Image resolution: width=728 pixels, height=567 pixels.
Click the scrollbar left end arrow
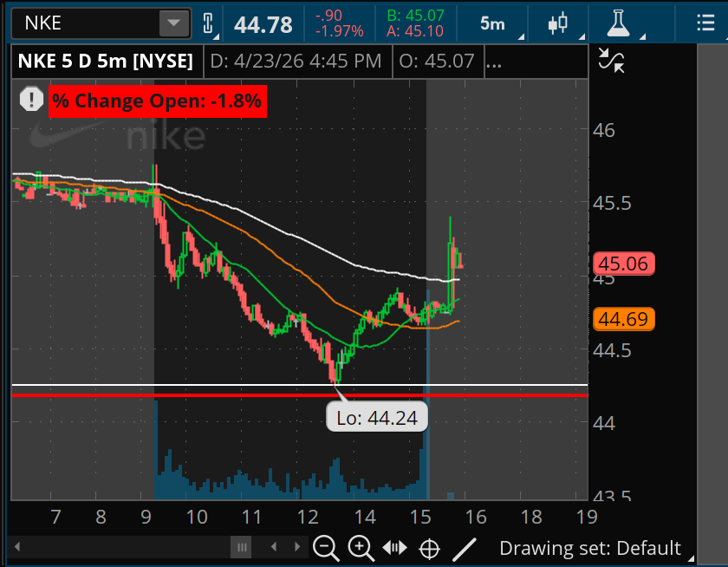(17, 546)
